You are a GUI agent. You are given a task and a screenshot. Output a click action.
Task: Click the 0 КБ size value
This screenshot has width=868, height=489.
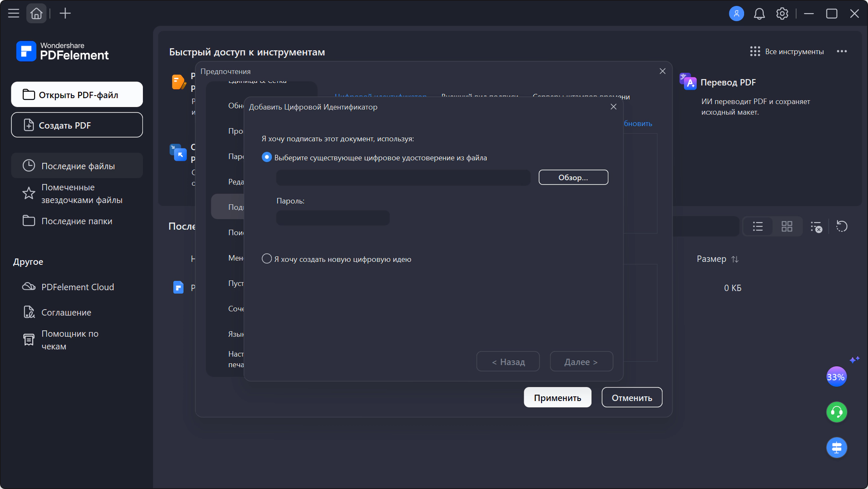coord(733,288)
